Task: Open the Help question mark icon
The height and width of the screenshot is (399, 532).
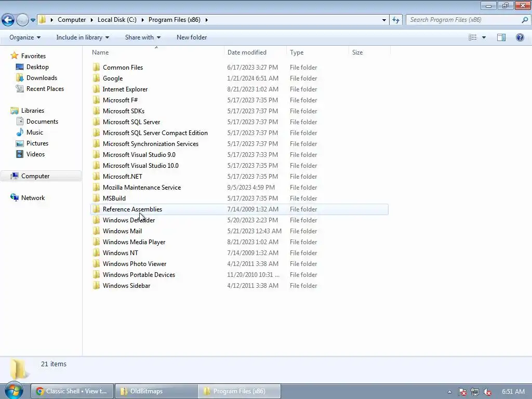Action: (520, 37)
